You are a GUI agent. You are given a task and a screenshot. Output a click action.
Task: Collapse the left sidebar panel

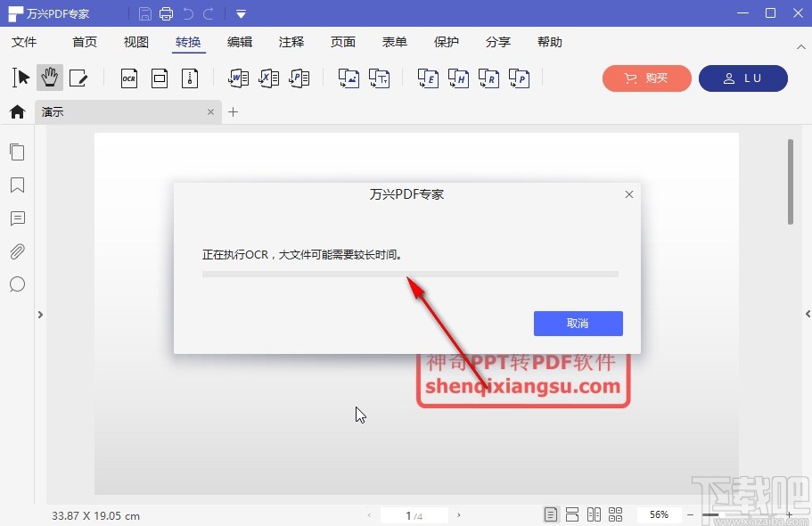[40, 314]
